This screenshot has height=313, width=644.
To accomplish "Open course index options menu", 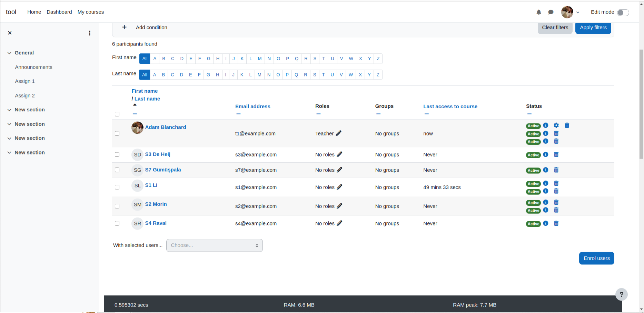I will [x=90, y=33].
